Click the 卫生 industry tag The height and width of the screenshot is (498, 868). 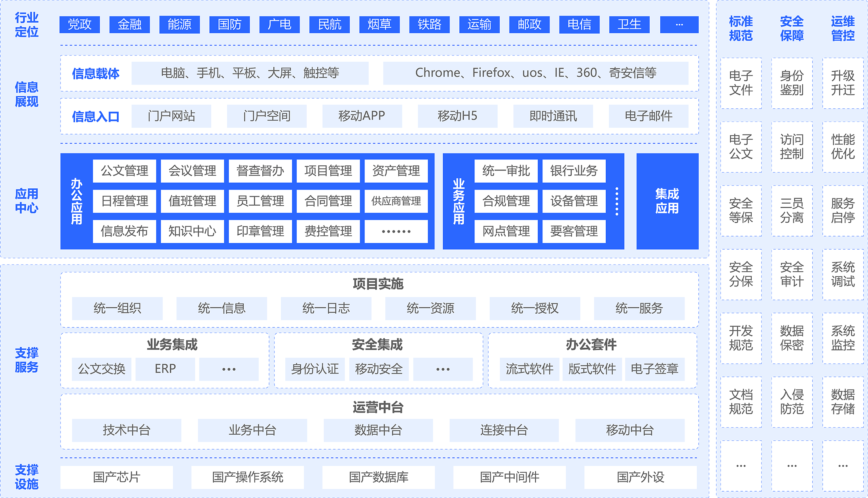click(629, 25)
